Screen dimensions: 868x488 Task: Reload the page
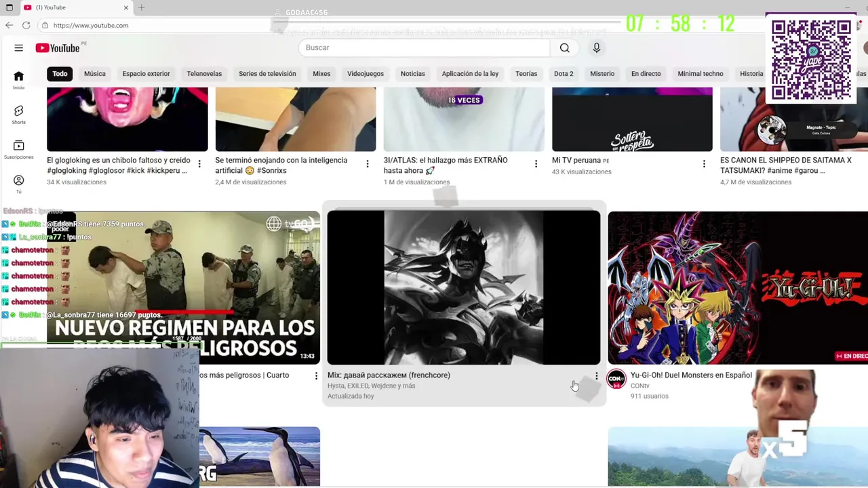tap(26, 25)
